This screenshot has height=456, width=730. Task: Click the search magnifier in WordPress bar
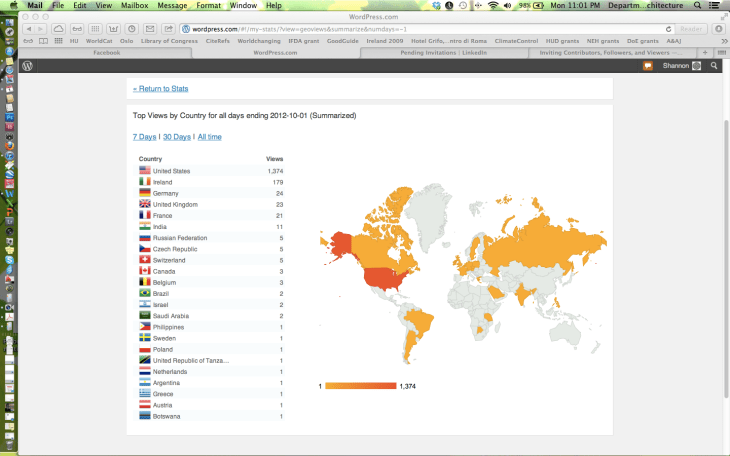pos(714,66)
